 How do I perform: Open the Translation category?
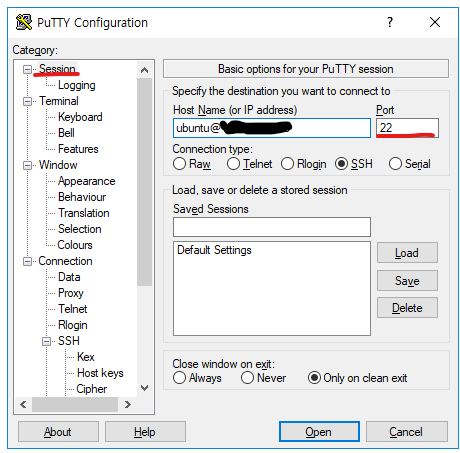pyautogui.click(x=83, y=213)
